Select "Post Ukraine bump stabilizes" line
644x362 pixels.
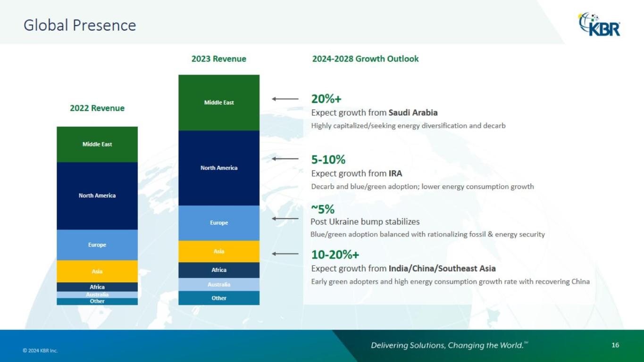(x=365, y=222)
